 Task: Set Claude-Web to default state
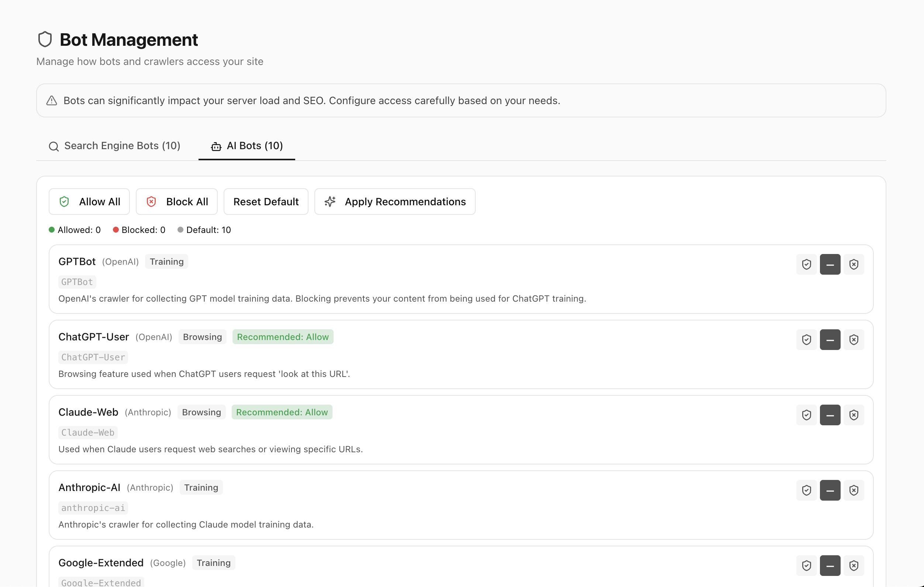click(x=830, y=415)
